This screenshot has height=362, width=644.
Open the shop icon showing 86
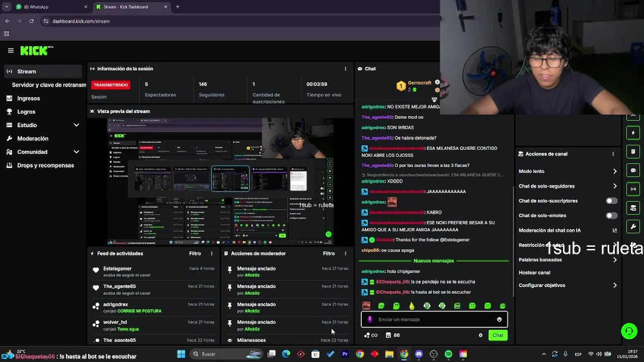(392, 335)
